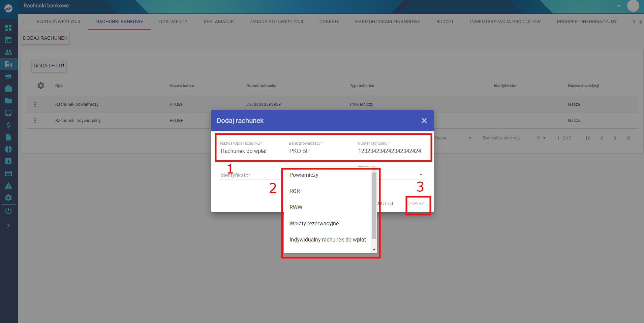
Task: Open the page number dropdown
Action: tap(467, 138)
